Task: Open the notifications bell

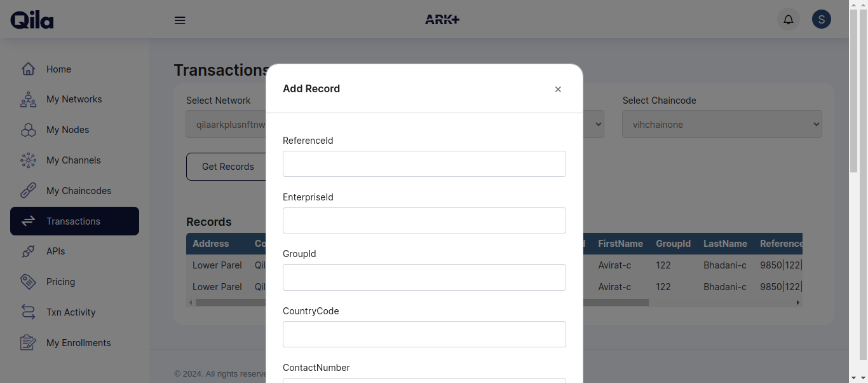Action: coord(789,19)
